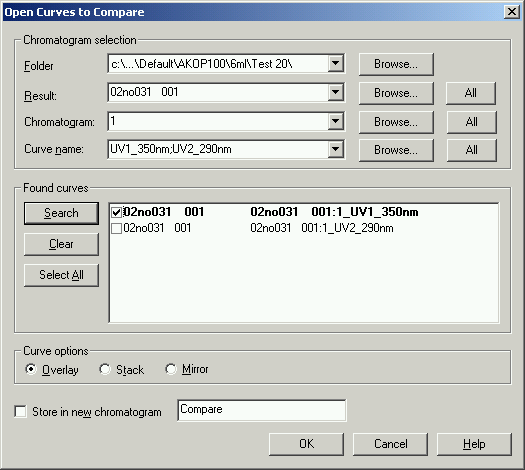Click Browse next to Result field
Screen dimensions: 525x470
click(396, 93)
